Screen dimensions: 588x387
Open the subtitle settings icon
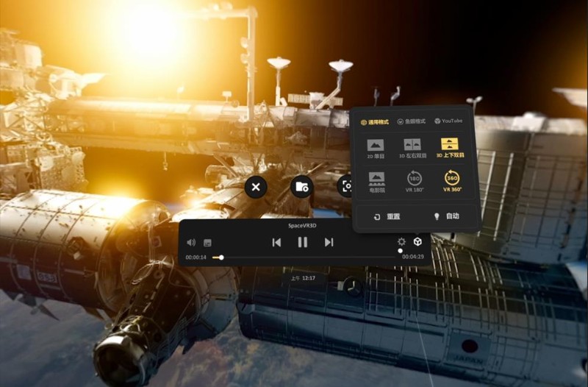point(207,243)
